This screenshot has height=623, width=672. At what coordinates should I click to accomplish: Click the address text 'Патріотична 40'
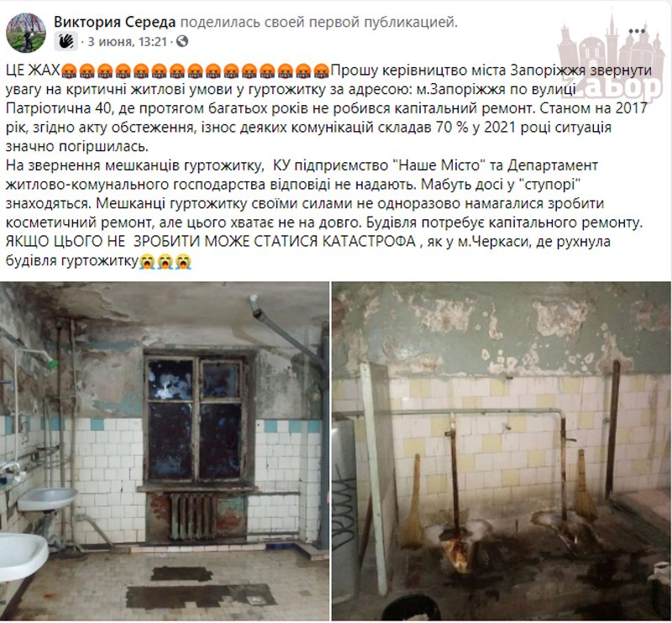click(59, 108)
